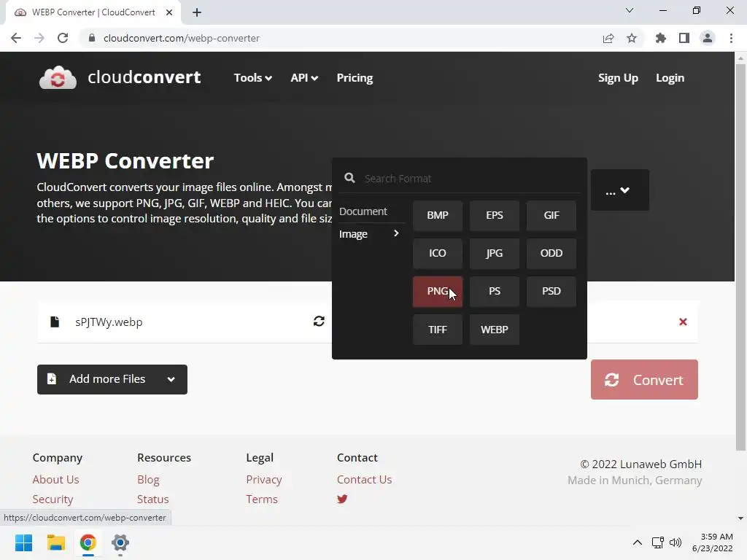Reload the page with the refresh icon
The width and height of the screenshot is (747, 560).
tap(63, 38)
